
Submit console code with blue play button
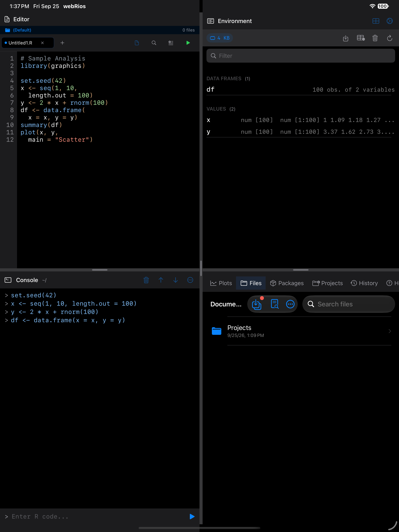pos(192,516)
